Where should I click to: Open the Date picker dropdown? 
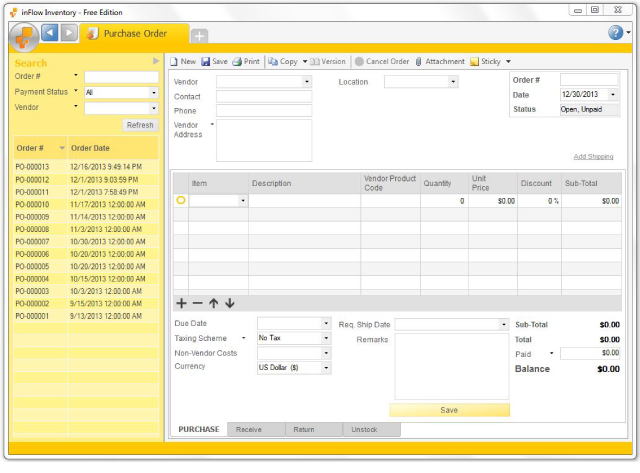[613, 95]
